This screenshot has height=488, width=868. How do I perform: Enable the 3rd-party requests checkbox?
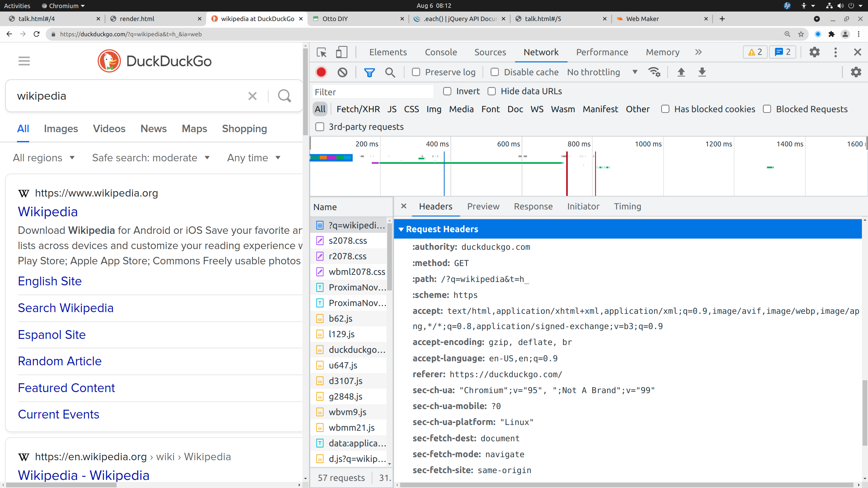[320, 127]
